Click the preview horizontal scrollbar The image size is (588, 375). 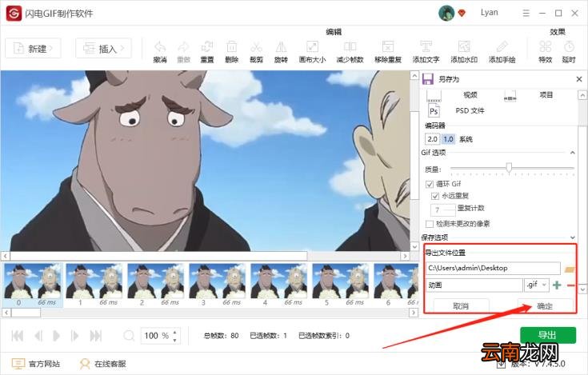coord(158,256)
